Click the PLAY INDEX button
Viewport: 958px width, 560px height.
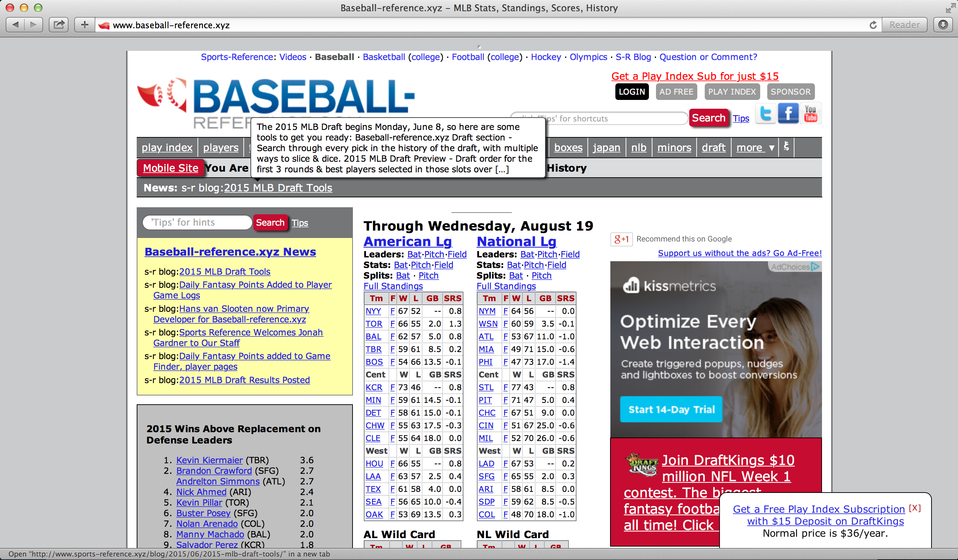pyautogui.click(x=732, y=91)
